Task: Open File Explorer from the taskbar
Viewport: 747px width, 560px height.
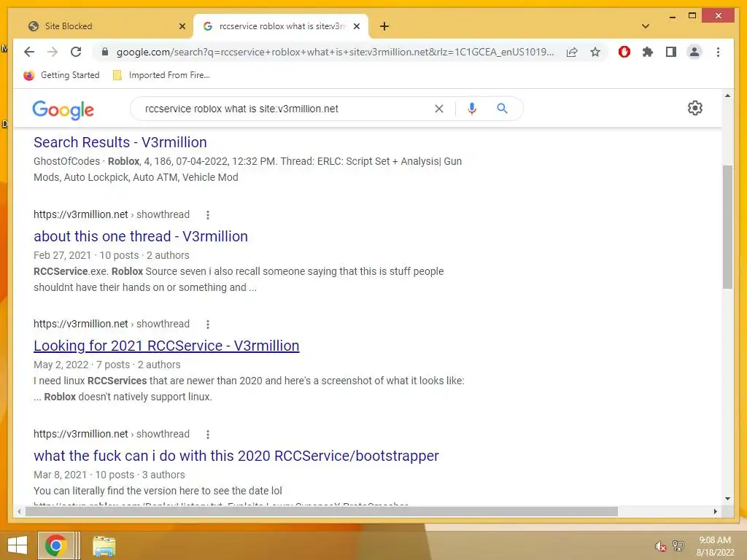Action: pyautogui.click(x=104, y=546)
